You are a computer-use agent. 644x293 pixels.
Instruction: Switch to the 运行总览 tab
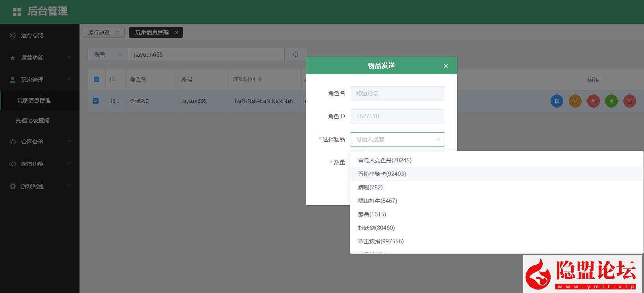(x=99, y=33)
